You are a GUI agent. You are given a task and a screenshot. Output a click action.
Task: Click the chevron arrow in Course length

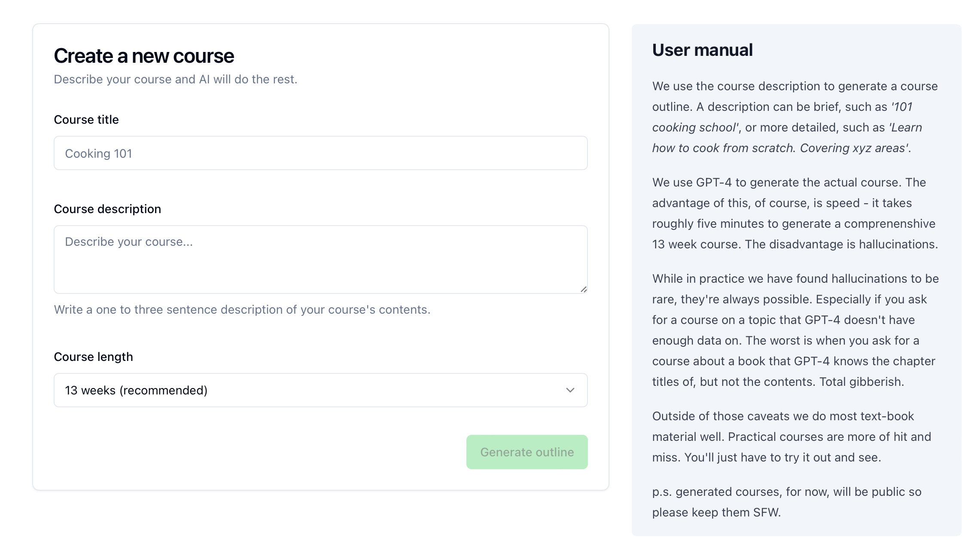click(x=570, y=390)
